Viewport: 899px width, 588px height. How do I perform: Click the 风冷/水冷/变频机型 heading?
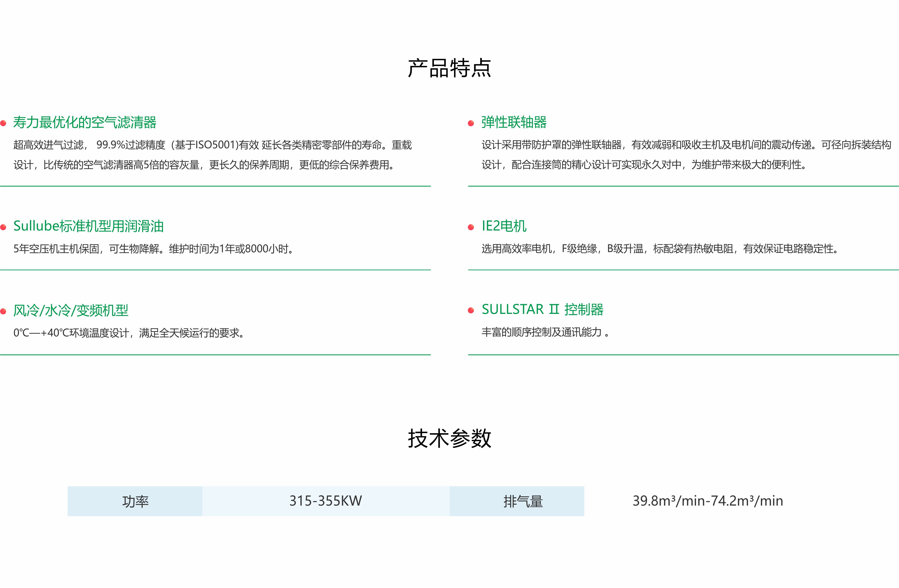click(71, 311)
